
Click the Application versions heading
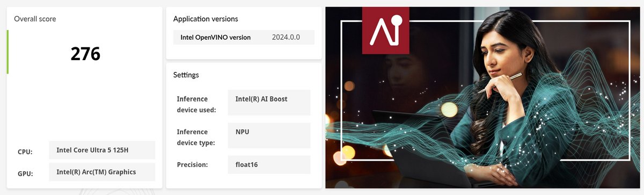pyautogui.click(x=206, y=19)
